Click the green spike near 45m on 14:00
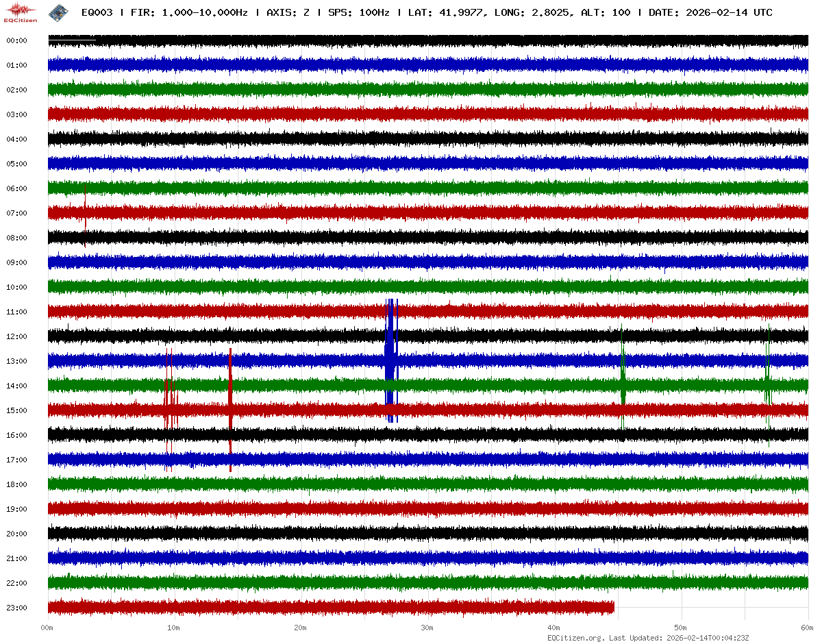The image size is (822, 644). pos(623,385)
